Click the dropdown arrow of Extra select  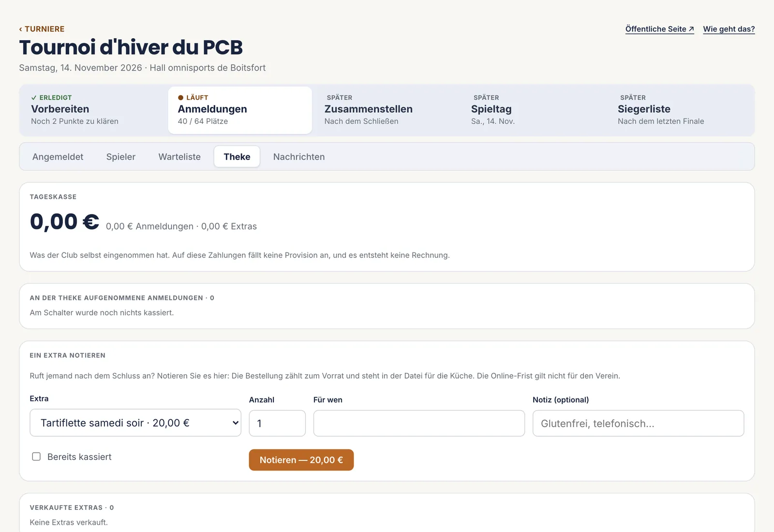pyautogui.click(x=236, y=423)
